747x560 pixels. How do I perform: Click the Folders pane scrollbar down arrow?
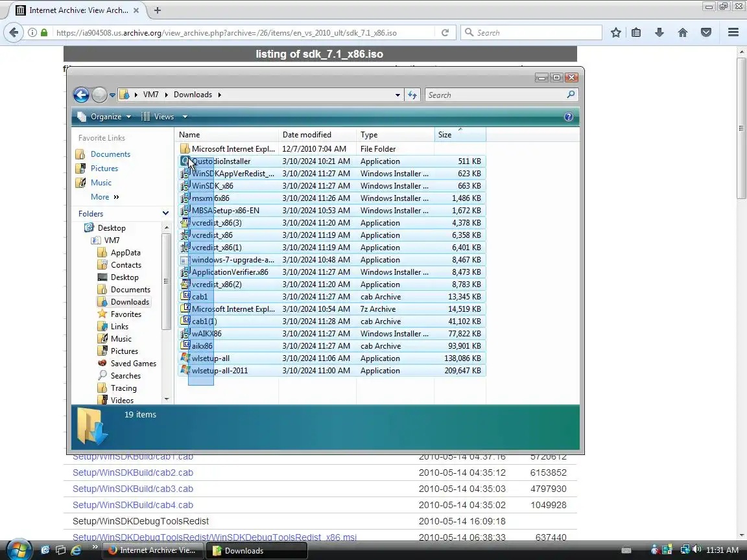coord(166,399)
